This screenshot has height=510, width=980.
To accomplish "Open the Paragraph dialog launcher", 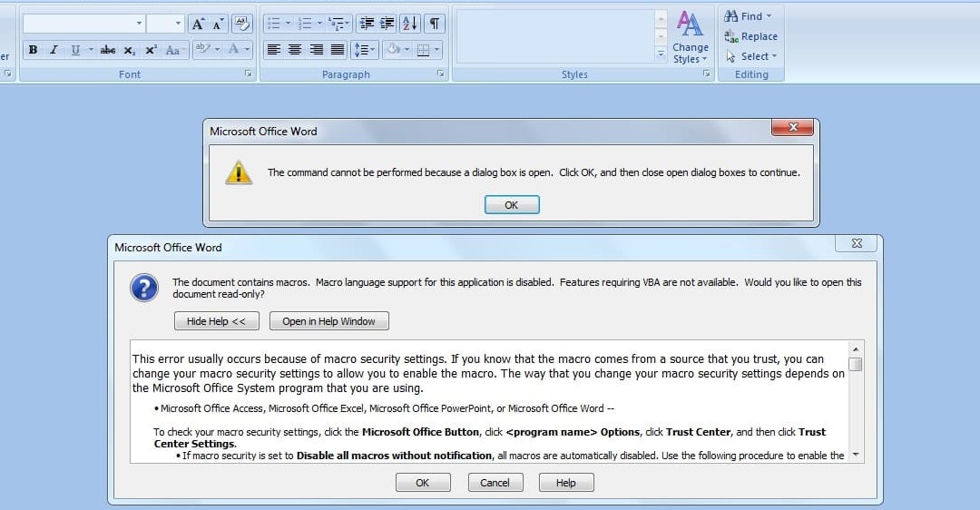I will (441, 74).
